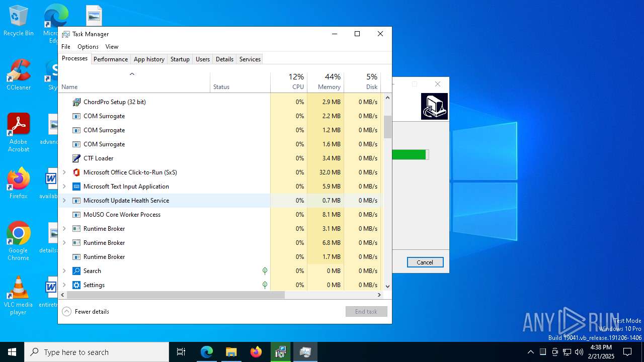Click the installer green progress bar
Image resolution: width=644 pixels, height=362 pixels.
point(410,154)
